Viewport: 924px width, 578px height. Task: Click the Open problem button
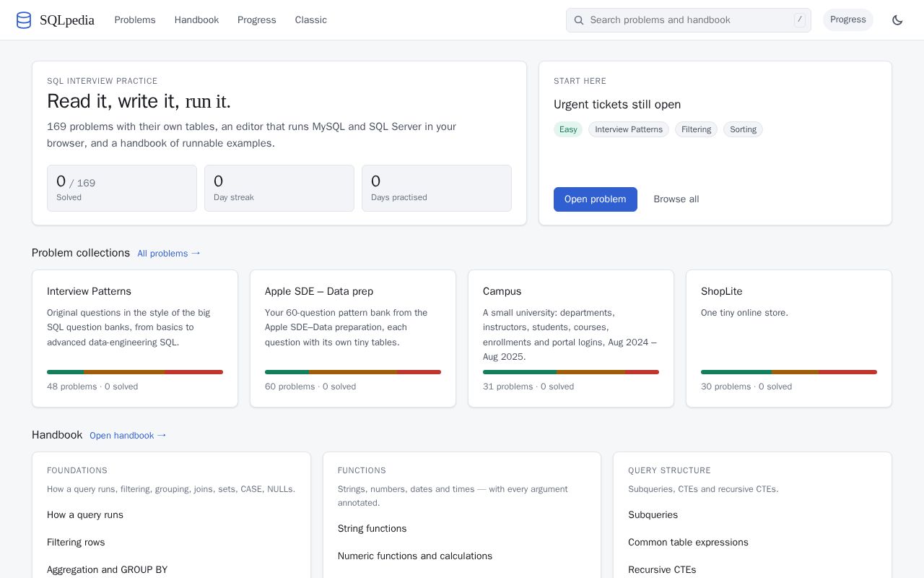pyautogui.click(x=596, y=199)
